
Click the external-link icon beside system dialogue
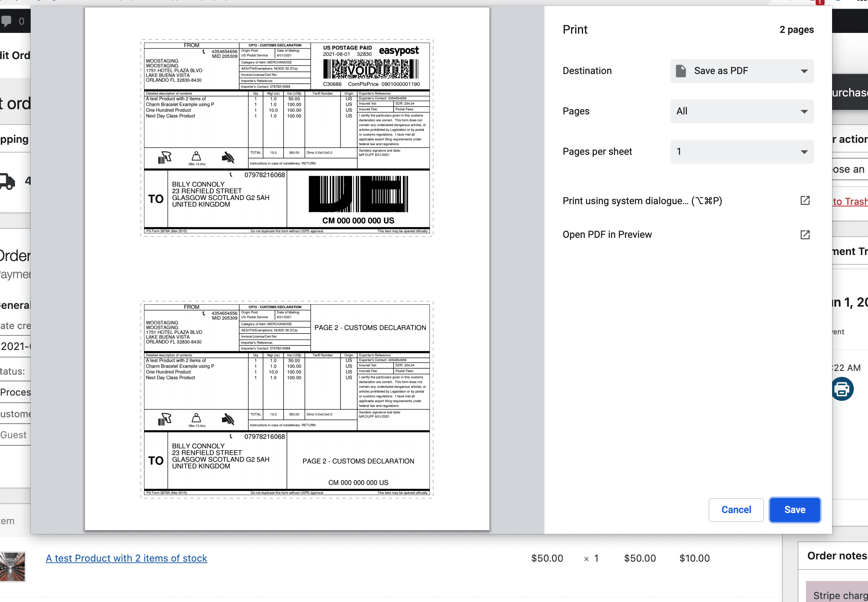[805, 200]
